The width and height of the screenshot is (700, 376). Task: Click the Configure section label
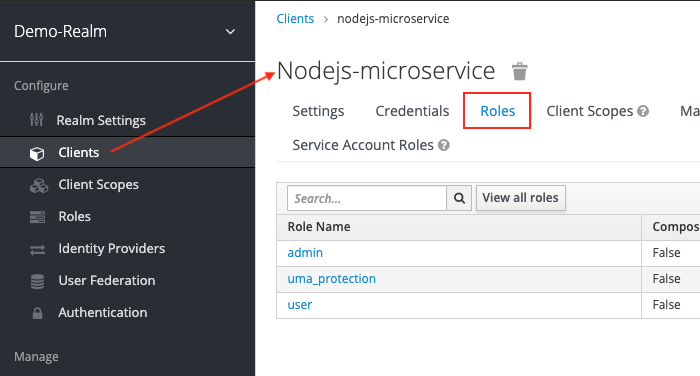point(41,85)
